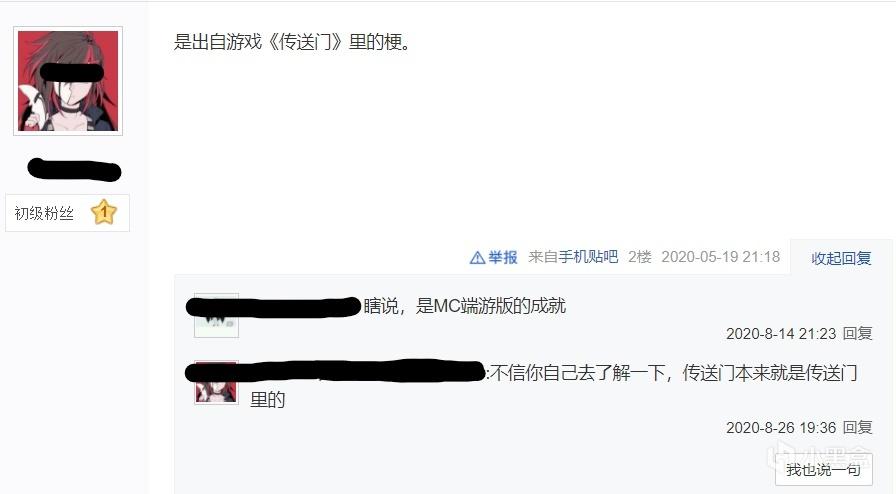Open the 手机贴吧 link

tap(588, 257)
